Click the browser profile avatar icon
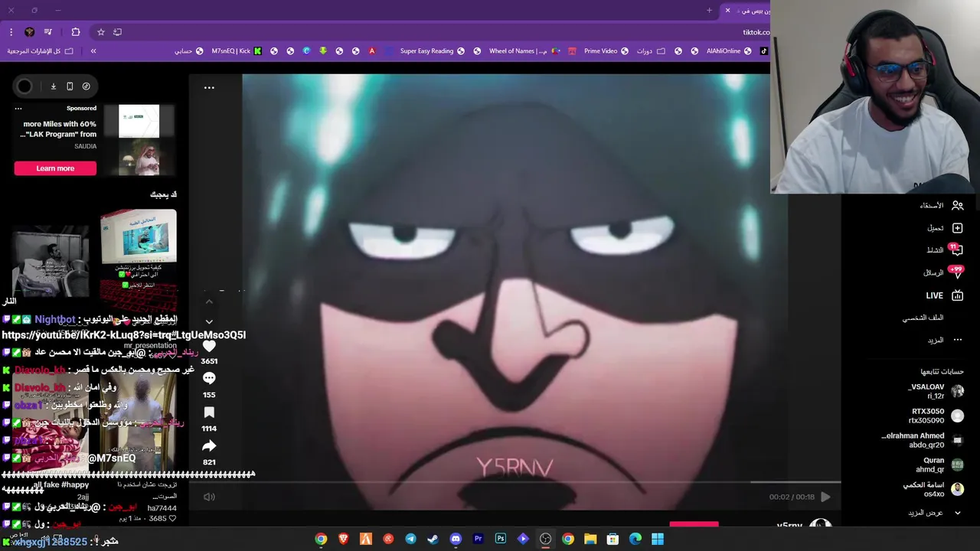The width and height of the screenshot is (980, 551). (x=29, y=32)
